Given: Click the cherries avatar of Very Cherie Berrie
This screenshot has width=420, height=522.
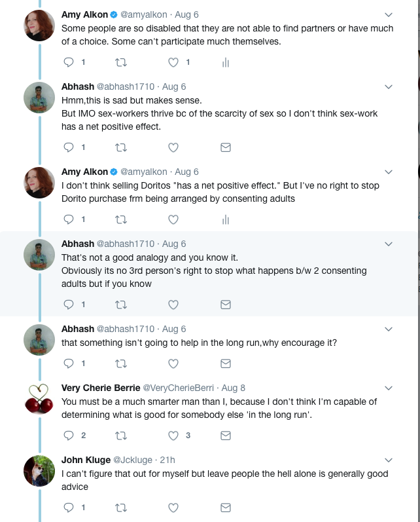Looking at the screenshot, I should (39, 400).
